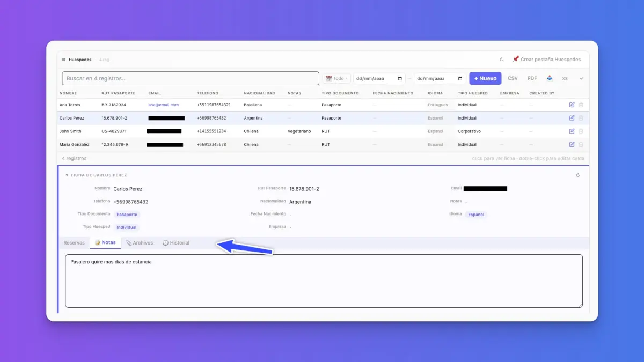Viewport: 644px width, 362px height.
Task: Click the notes text area
Action: click(x=324, y=281)
